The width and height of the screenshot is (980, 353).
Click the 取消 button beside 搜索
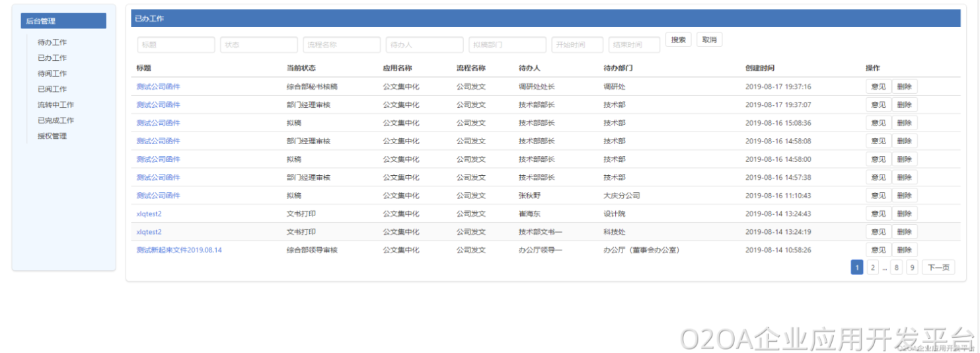(x=709, y=40)
